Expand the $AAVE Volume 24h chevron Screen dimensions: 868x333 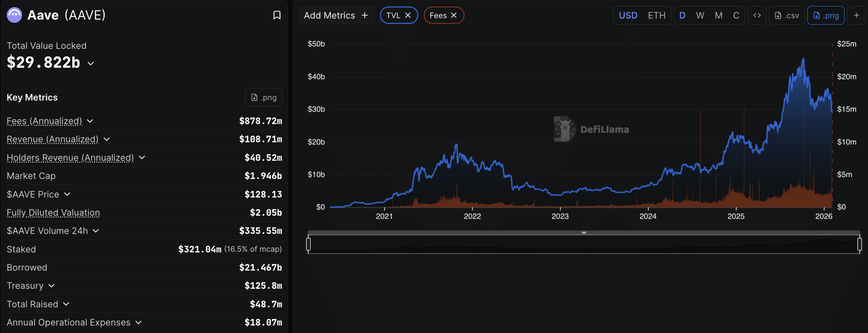pos(95,231)
